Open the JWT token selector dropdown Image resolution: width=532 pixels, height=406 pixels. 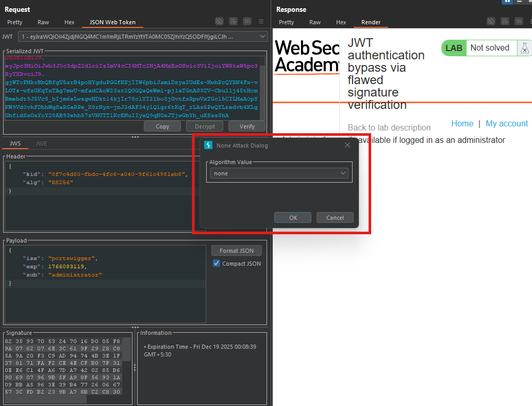pos(143,37)
